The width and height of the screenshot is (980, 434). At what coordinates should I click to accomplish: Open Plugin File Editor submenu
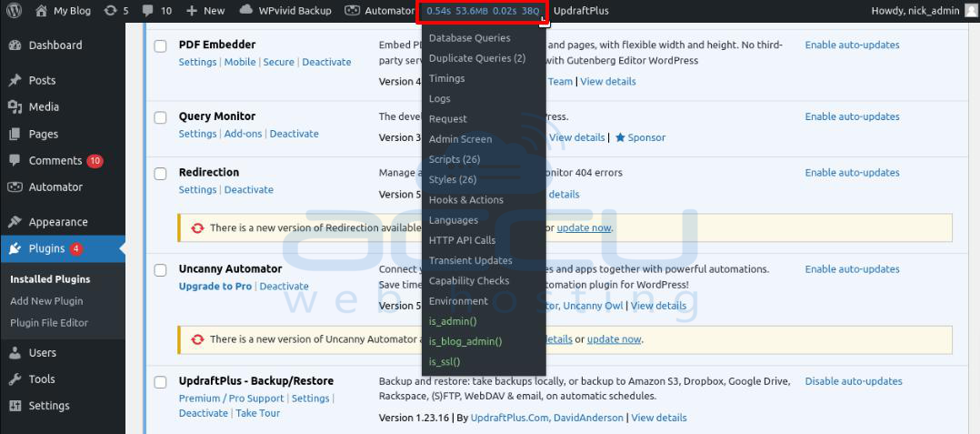49,323
